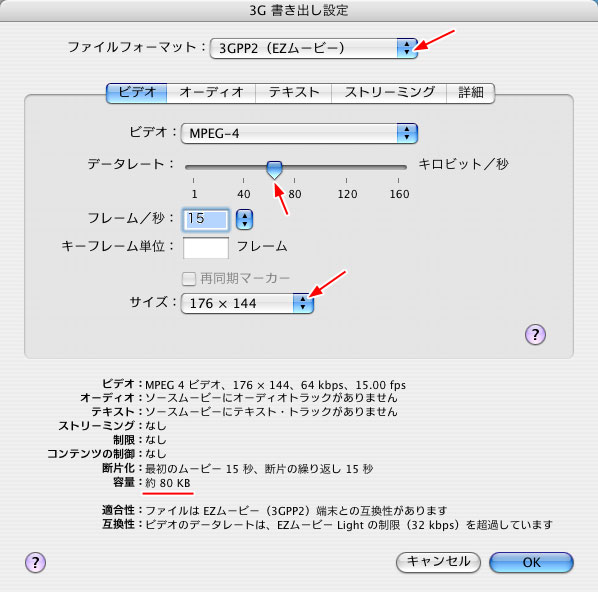Switch to the ビデオ tab

(x=137, y=93)
